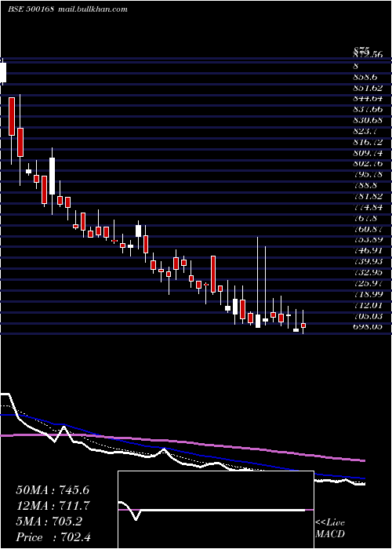Click the blue 12MA moving average line
Screen dimensions: 392x549
[182, 450]
